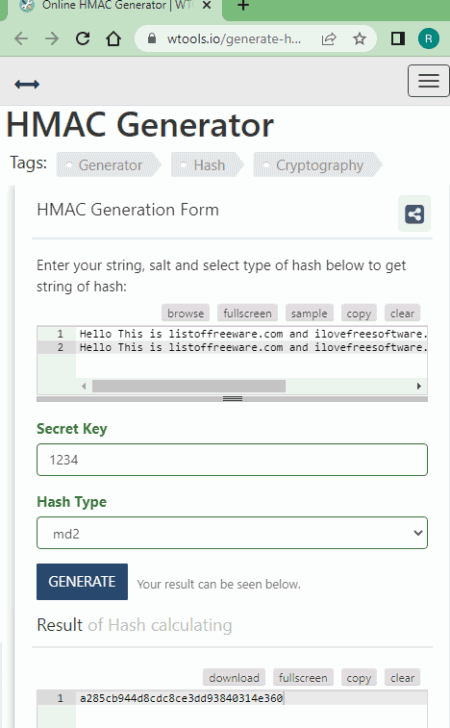The width and height of the screenshot is (450, 728).
Task: Click download button above result box
Action: coord(234,678)
